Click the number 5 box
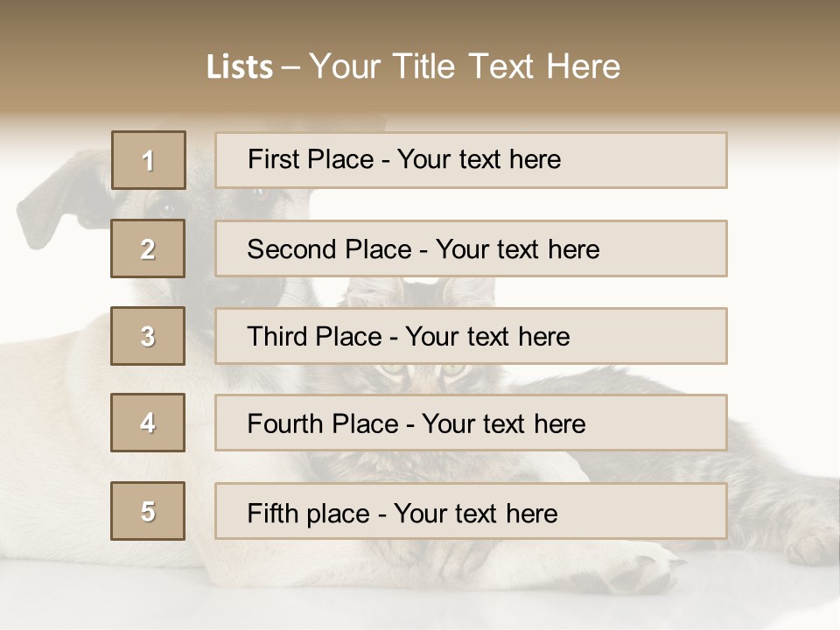The width and height of the screenshot is (840, 630). click(148, 511)
